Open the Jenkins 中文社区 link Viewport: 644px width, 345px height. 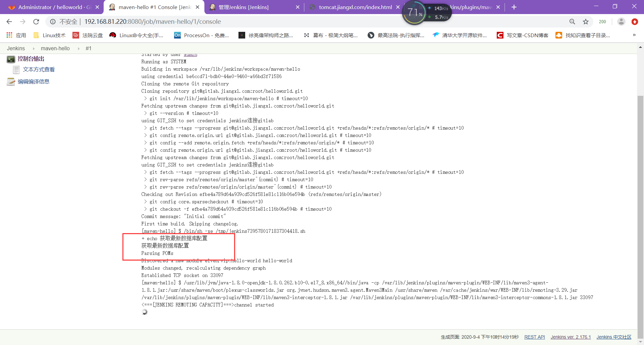point(614,337)
